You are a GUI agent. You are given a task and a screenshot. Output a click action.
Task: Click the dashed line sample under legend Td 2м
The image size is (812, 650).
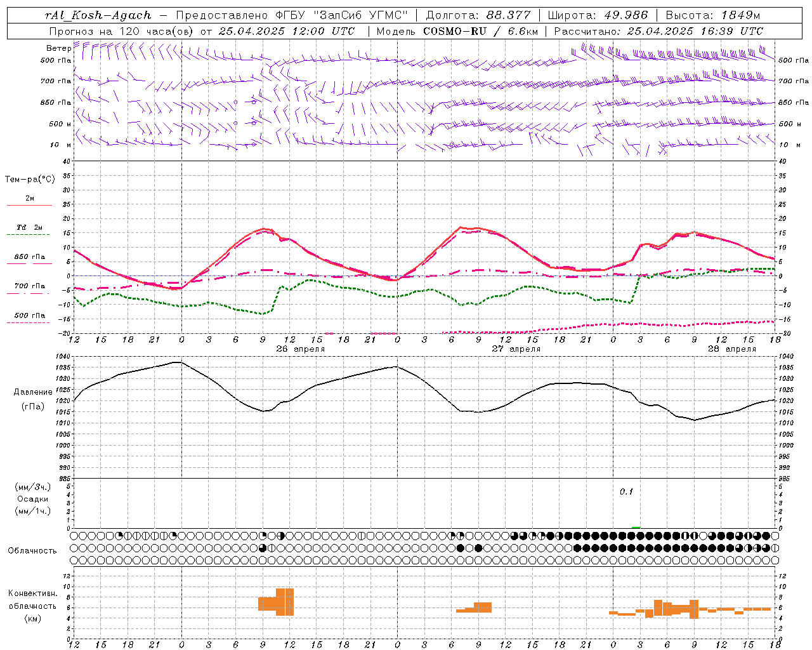click(x=29, y=235)
